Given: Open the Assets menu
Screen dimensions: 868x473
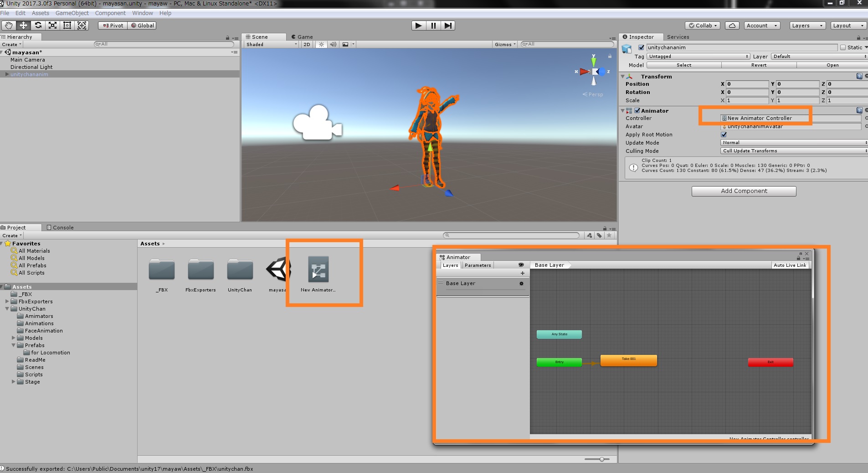Looking at the screenshot, I should tap(40, 13).
